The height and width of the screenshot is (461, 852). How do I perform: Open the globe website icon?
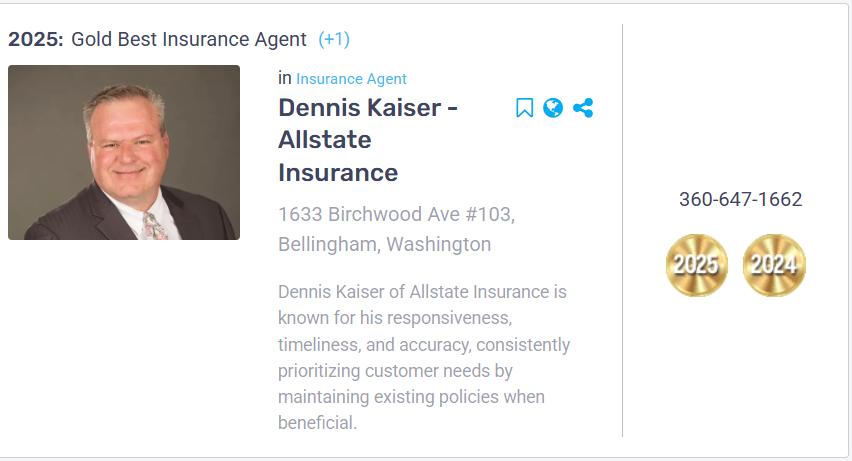coord(553,108)
